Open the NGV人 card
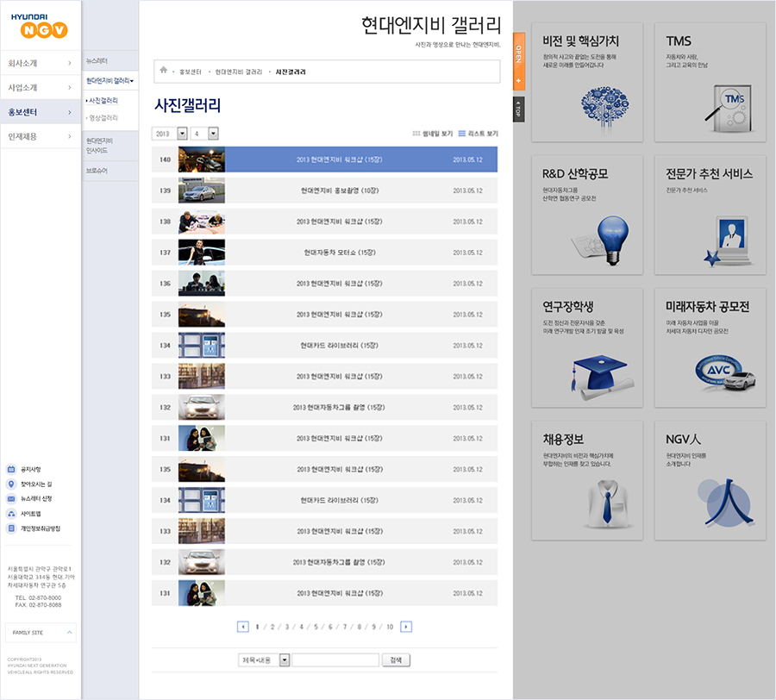 point(710,481)
